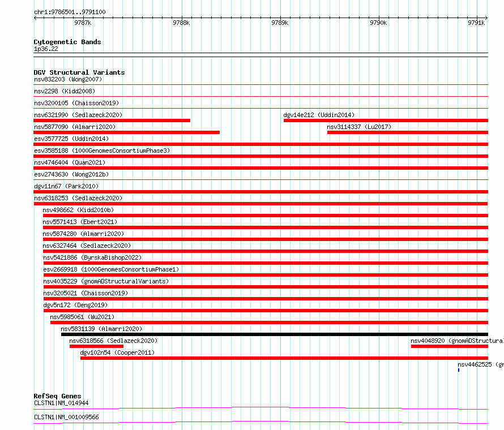The width and height of the screenshot is (504, 430).
Task: Select CLSTN1|NM_014944 gene label
Action: point(61,403)
